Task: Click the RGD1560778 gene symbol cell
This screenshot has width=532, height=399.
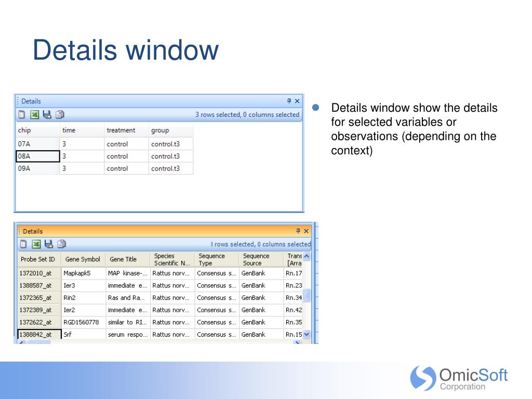Action: [84, 322]
